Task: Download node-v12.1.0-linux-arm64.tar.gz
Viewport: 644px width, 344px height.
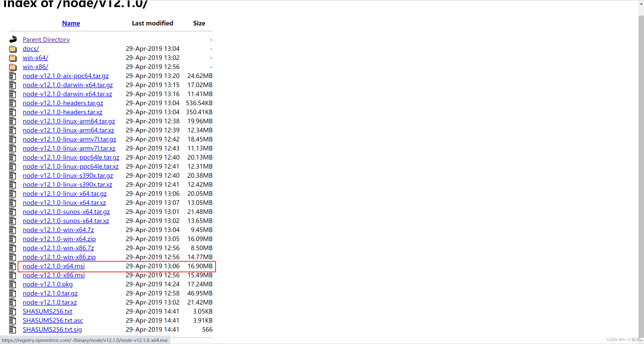Action: coord(69,121)
